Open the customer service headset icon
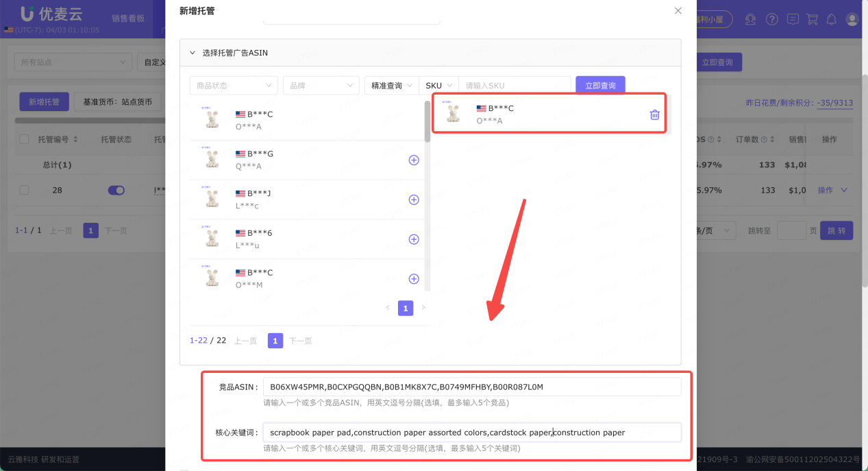The height and width of the screenshot is (471, 868). (750, 19)
